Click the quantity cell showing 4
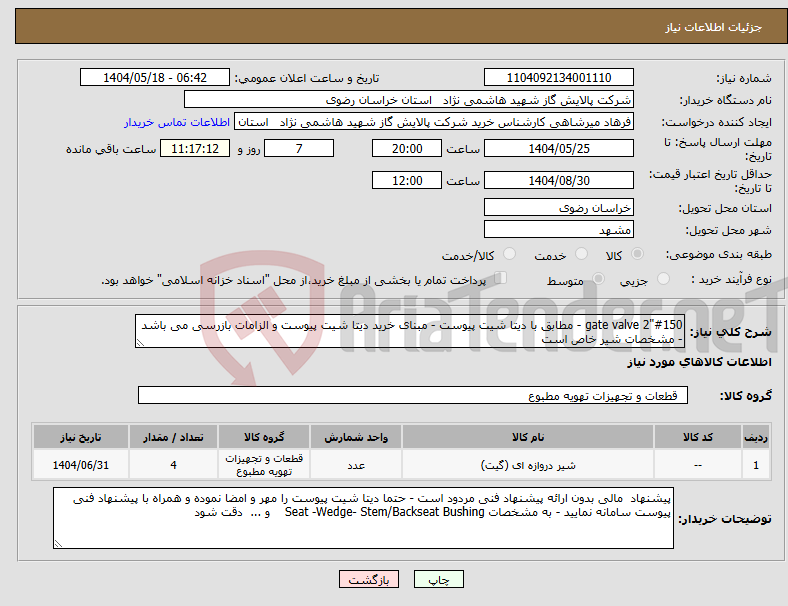This screenshot has height=606, width=788. (x=173, y=465)
